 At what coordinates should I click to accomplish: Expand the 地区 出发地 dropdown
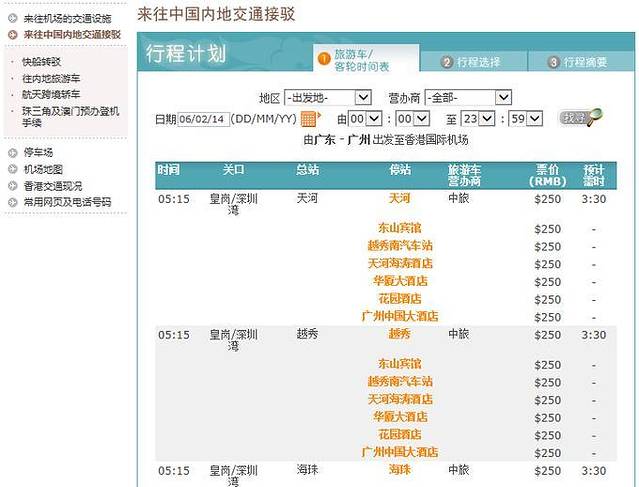coord(328,98)
